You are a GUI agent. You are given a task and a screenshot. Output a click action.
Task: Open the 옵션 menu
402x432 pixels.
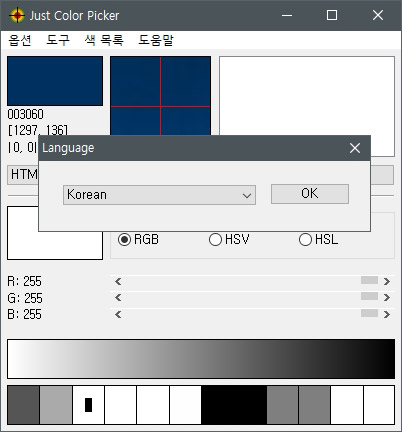20,40
